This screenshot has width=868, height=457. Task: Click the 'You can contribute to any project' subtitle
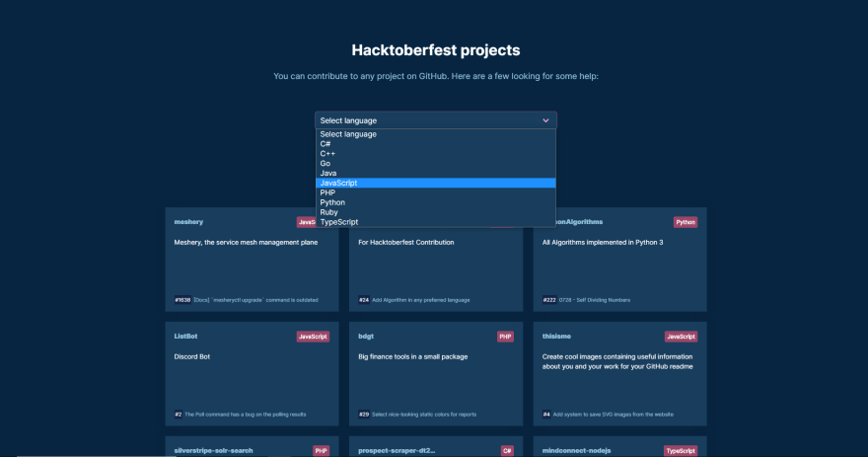click(436, 76)
